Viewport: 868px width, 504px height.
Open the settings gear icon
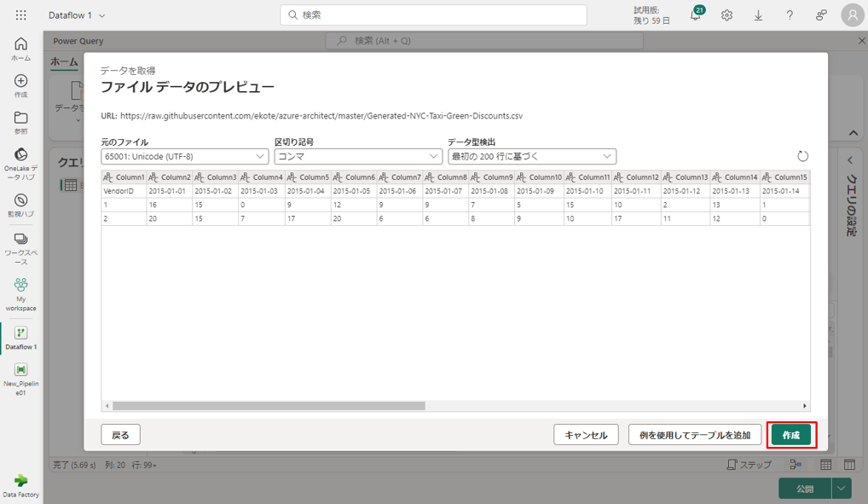pyautogui.click(x=726, y=15)
